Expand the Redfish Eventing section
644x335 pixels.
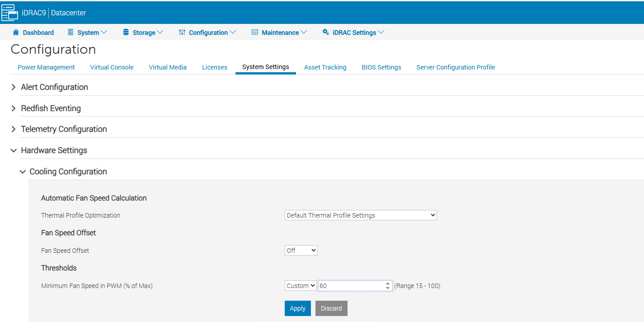coord(14,108)
